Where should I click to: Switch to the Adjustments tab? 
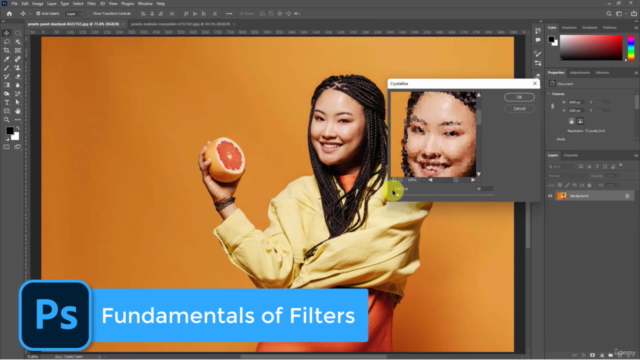(x=580, y=73)
